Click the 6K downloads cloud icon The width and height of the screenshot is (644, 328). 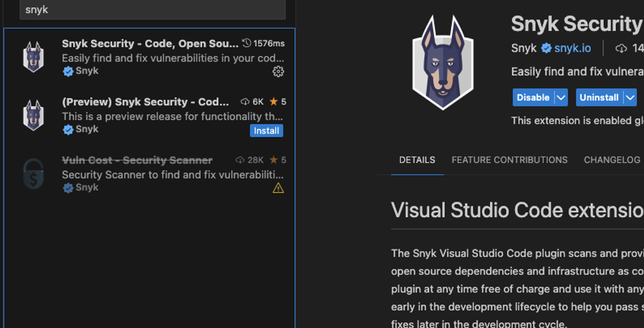245,102
